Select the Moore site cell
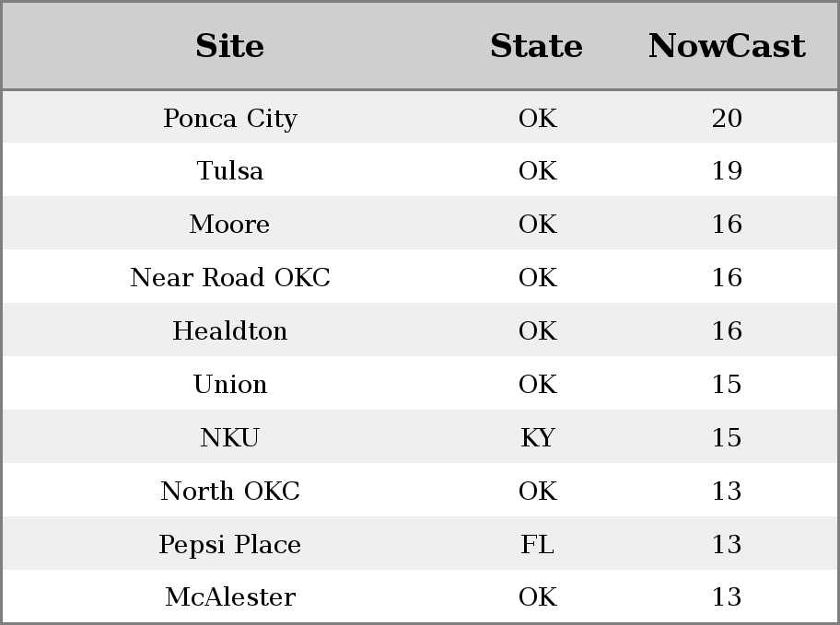The height and width of the screenshot is (625, 840). [230, 224]
